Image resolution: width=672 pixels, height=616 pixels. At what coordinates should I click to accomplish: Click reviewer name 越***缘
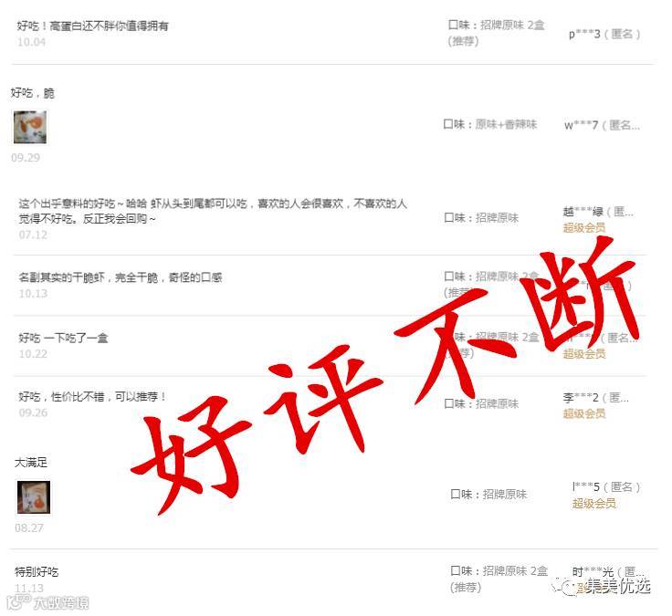tap(598, 211)
